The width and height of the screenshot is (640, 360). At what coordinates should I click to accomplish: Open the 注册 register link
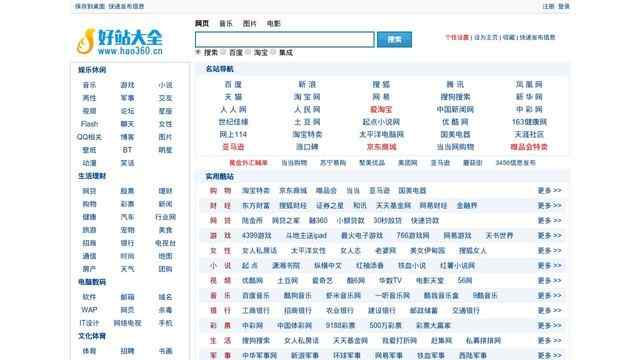pyautogui.click(x=548, y=6)
